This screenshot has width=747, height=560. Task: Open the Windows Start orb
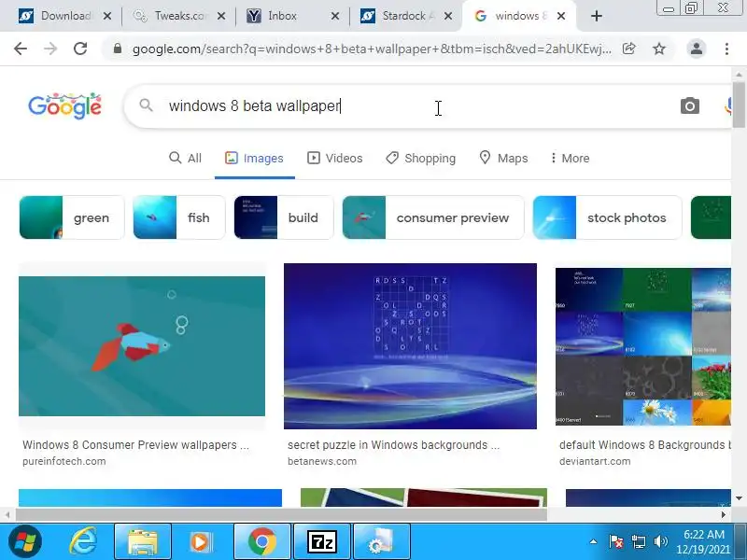pos(25,542)
